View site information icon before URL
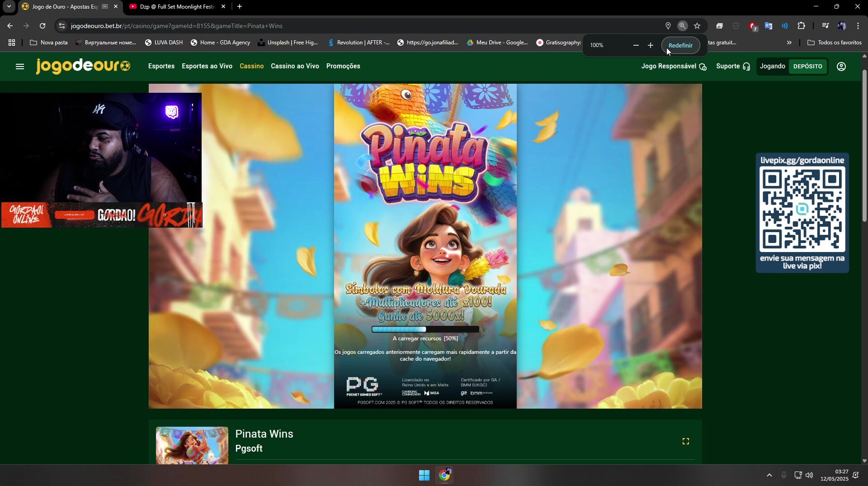 coord(62,26)
